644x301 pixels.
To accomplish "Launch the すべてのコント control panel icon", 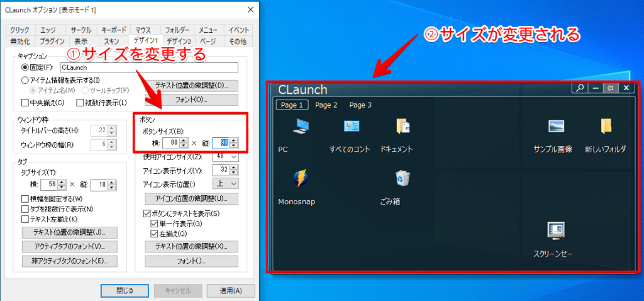I will pos(351,126).
